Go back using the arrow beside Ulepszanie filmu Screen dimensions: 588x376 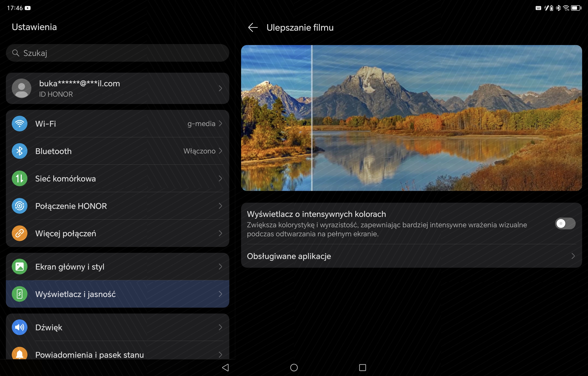[253, 27]
